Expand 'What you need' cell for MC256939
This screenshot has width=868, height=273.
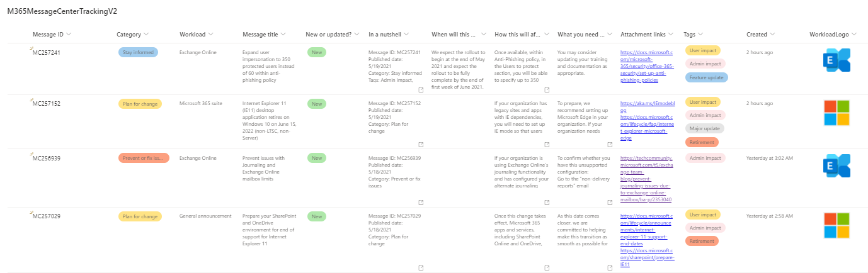coord(610,203)
